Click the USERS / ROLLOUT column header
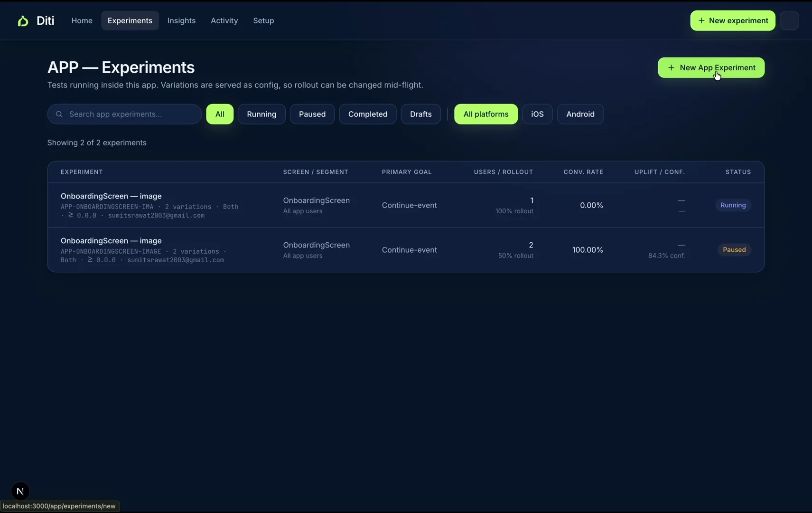Image resolution: width=812 pixels, height=513 pixels. [504, 172]
